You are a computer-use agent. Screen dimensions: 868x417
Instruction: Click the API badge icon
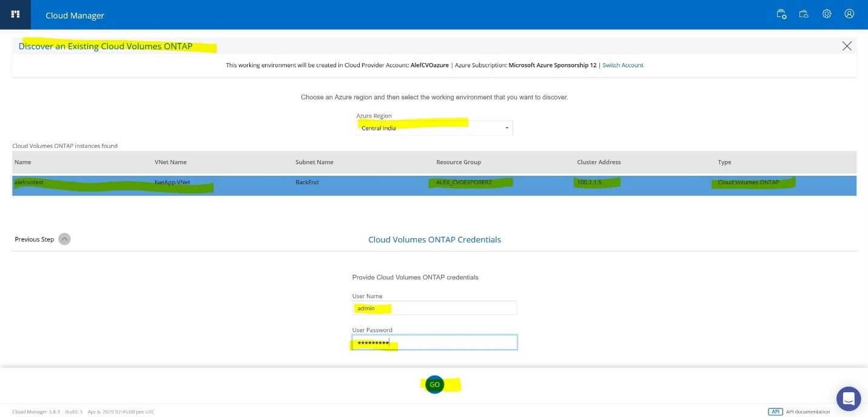point(775,412)
